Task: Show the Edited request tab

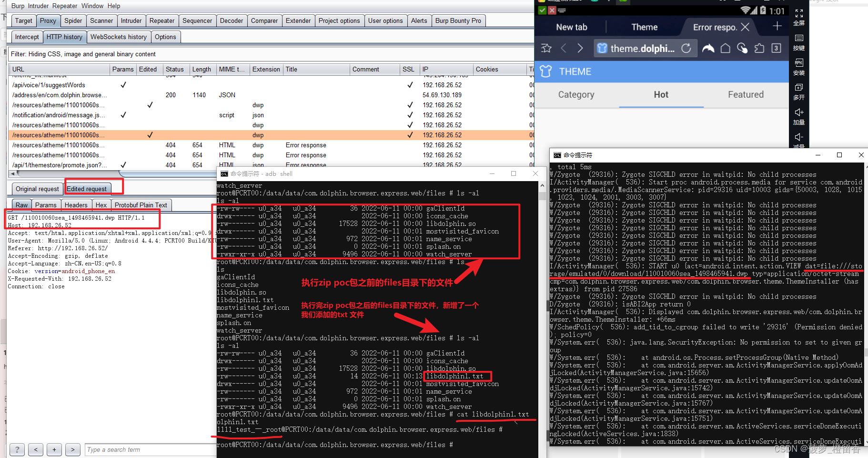Action: tap(87, 189)
